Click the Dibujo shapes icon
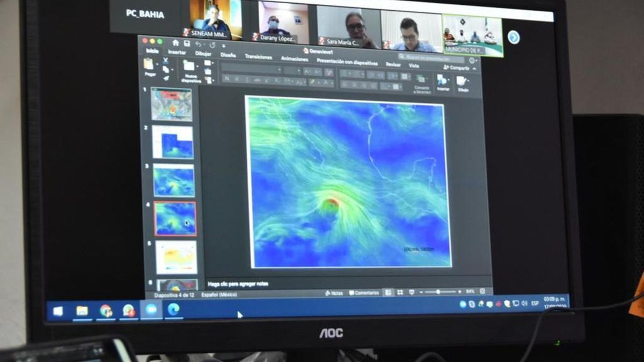This screenshot has height=362, width=644. (x=462, y=82)
